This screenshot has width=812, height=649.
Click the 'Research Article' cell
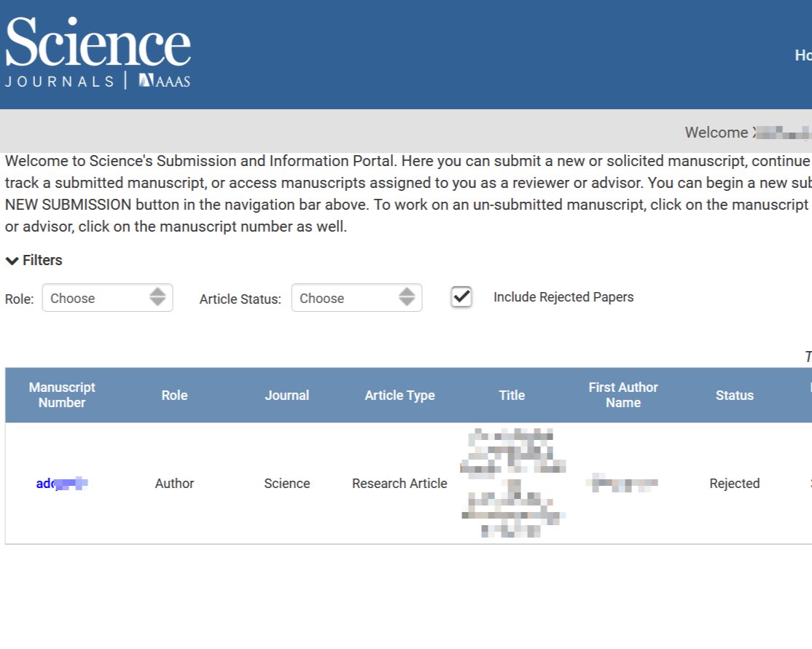coord(399,484)
